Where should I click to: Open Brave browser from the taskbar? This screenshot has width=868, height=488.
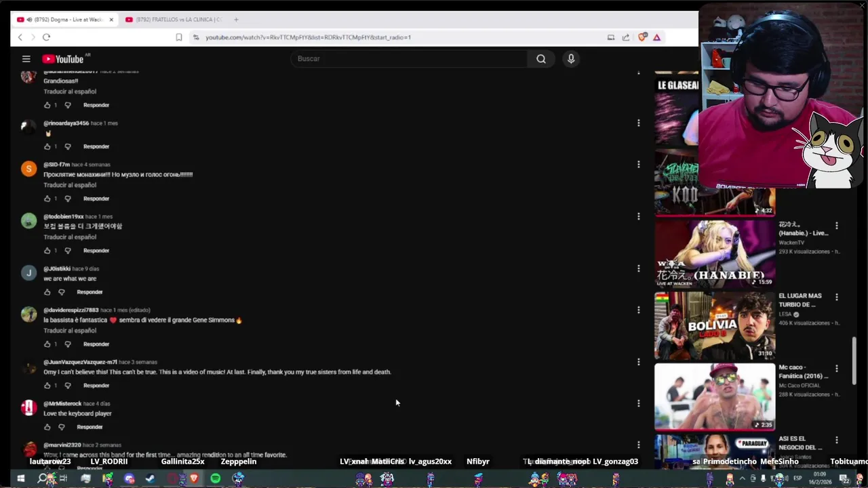pyautogui.click(x=194, y=479)
